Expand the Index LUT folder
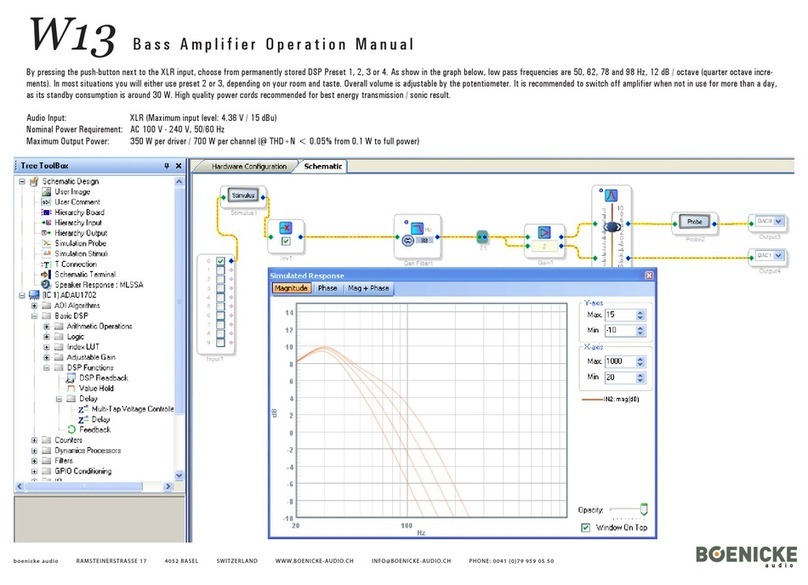The height and width of the screenshot is (585, 808). pyautogui.click(x=47, y=347)
